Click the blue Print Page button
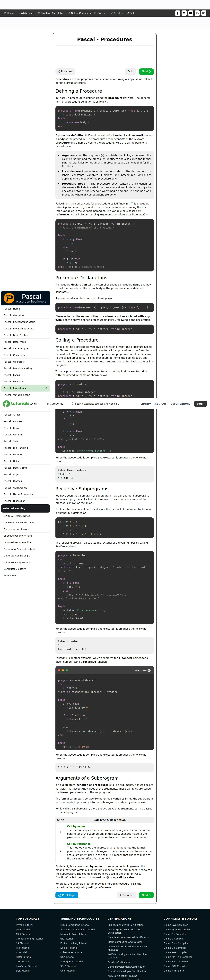This screenshot has height=980, width=210. 67,895
